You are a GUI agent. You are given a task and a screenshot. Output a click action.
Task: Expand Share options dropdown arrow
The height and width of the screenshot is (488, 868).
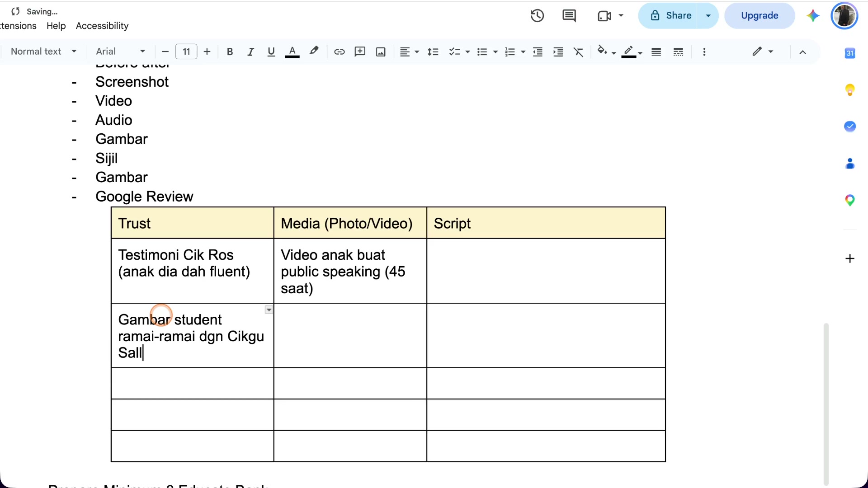(708, 16)
